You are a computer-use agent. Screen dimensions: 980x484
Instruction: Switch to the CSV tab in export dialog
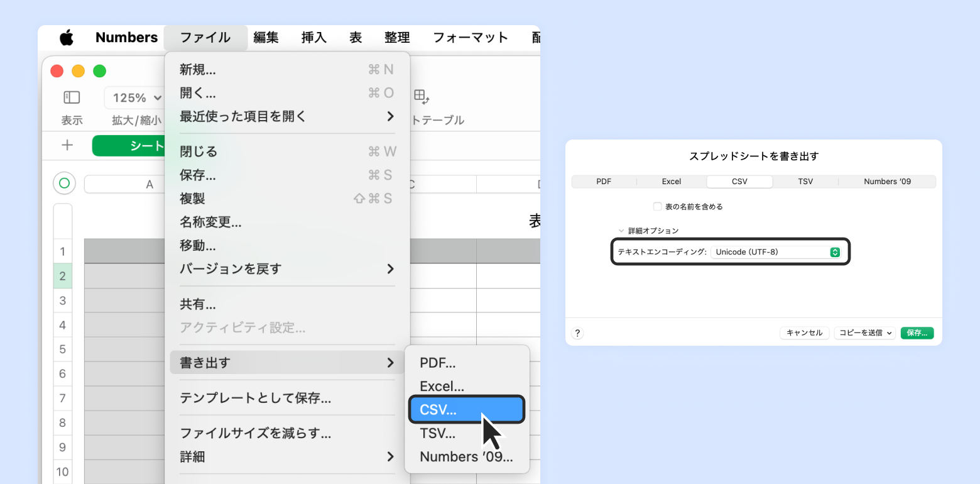pos(739,182)
